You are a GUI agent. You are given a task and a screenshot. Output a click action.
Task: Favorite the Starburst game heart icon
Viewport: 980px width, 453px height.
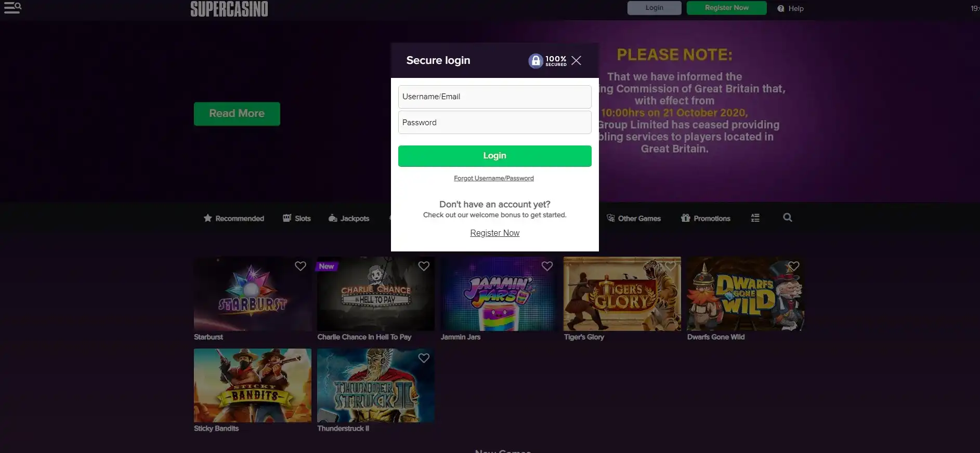pos(300,266)
